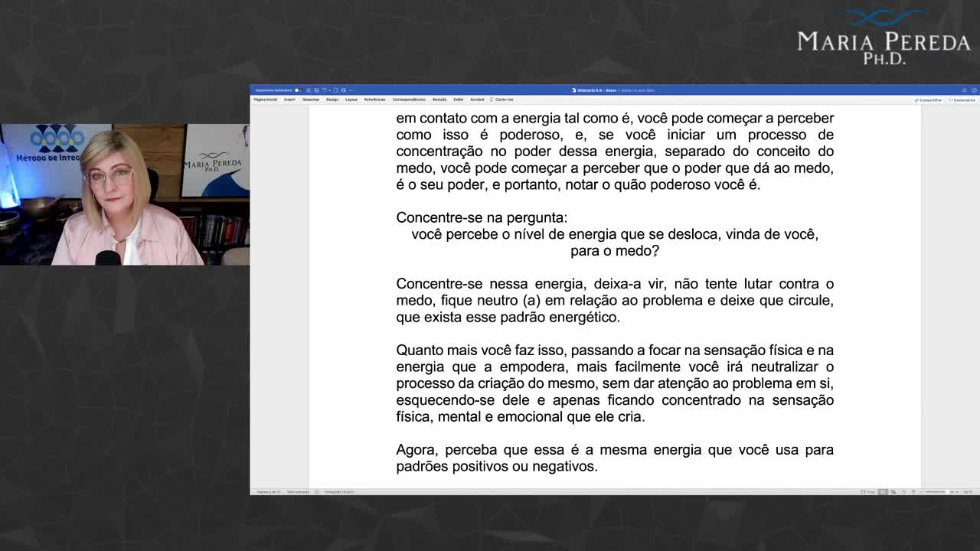The image size is (980, 551).
Task: Click the paragraph starting 'Quanto mais você faz isso'
Action: point(615,383)
